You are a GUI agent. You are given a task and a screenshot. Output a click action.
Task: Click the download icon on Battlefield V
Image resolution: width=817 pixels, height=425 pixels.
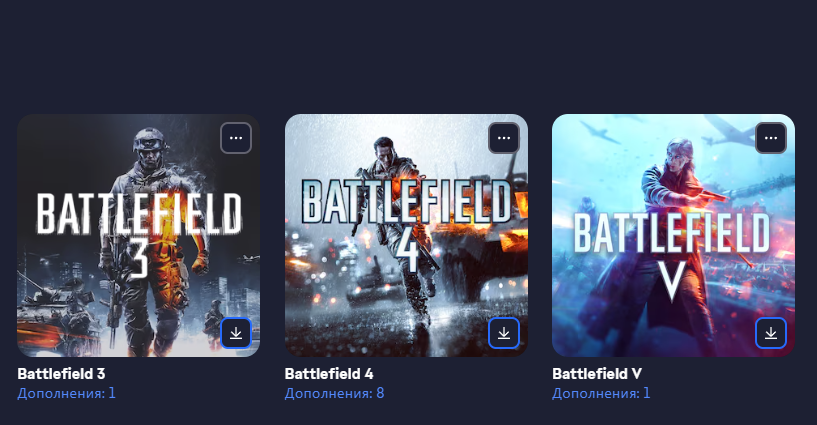(771, 333)
